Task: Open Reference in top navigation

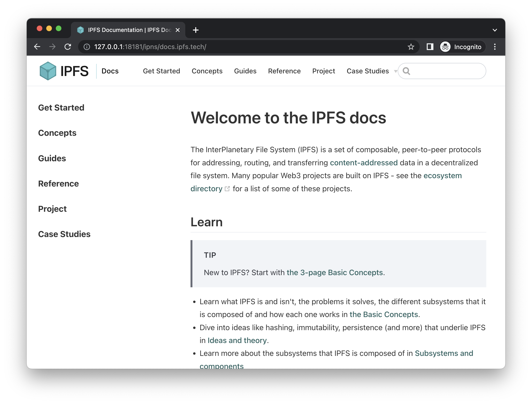Action: point(284,71)
